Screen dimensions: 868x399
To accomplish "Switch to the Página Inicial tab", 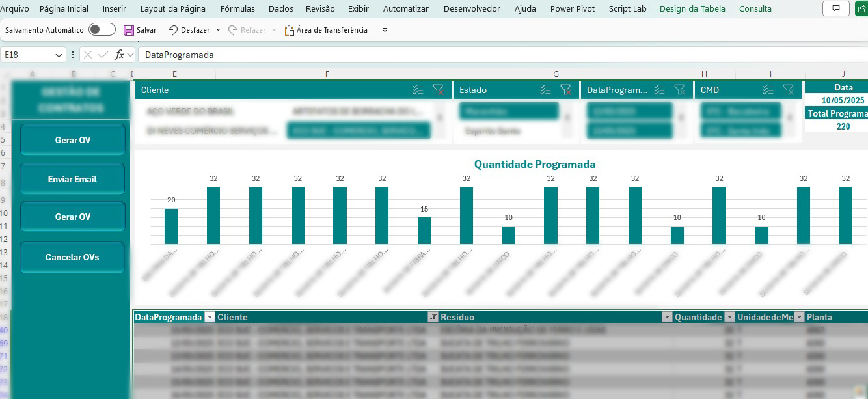I will 64,8.
